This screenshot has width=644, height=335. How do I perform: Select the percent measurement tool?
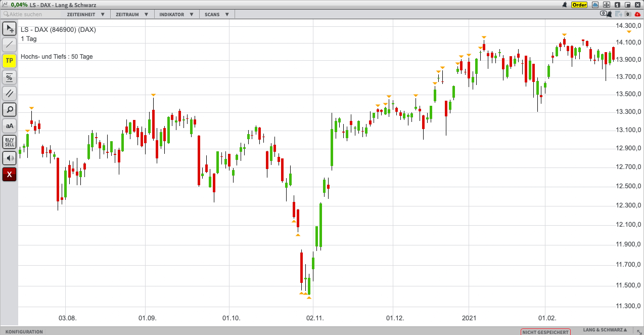(x=10, y=77)
